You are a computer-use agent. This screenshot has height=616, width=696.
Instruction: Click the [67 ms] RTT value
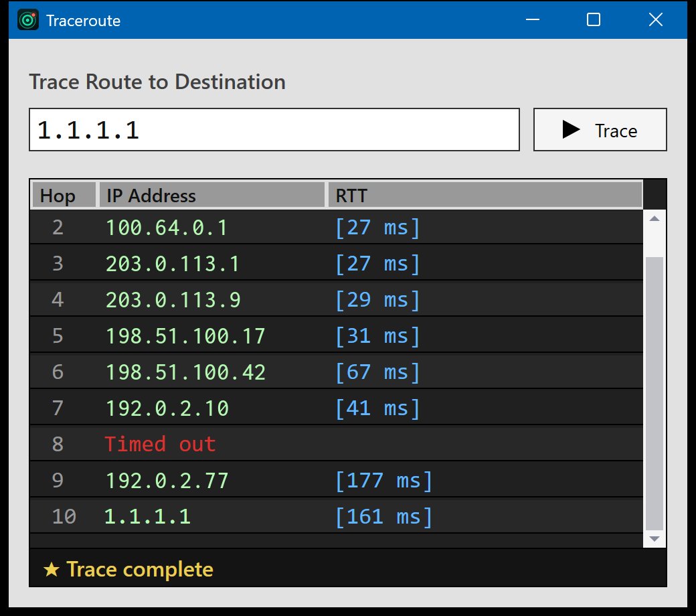pos(377,372)
